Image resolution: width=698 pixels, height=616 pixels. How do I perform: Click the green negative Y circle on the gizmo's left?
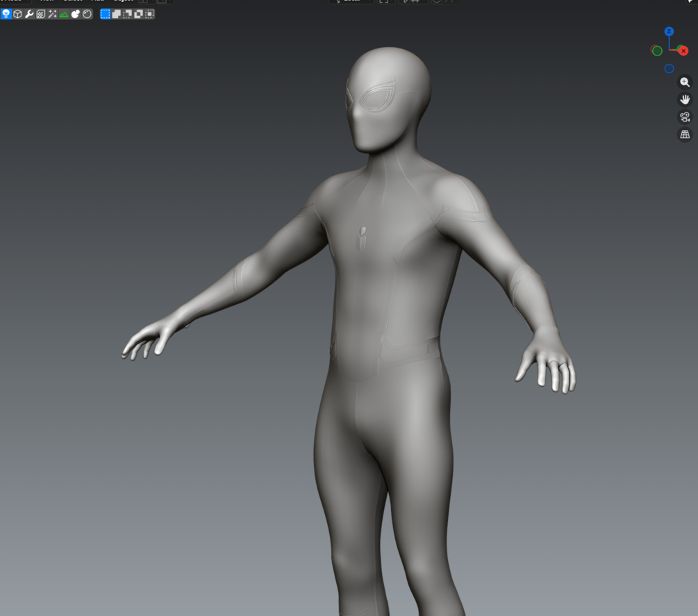656,51
